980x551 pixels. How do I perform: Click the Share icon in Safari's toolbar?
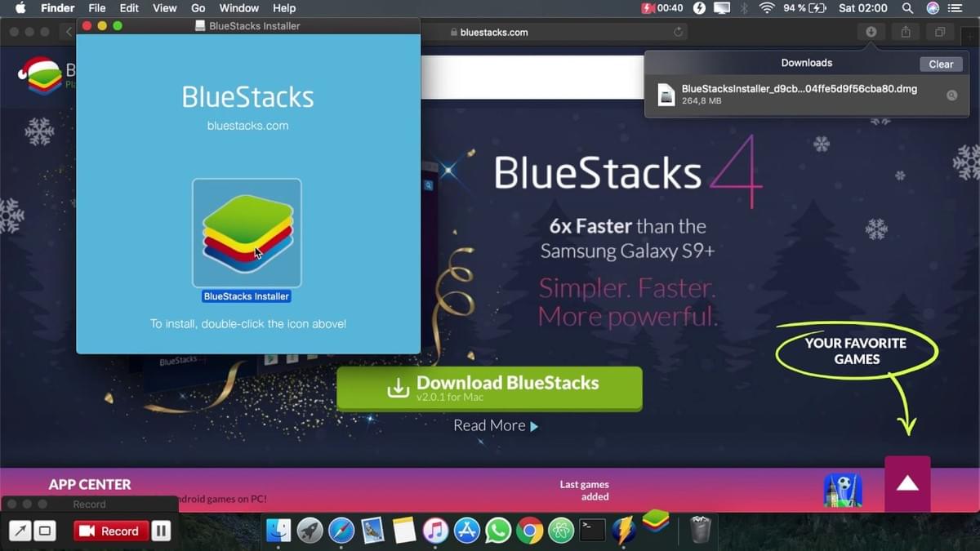905,32
